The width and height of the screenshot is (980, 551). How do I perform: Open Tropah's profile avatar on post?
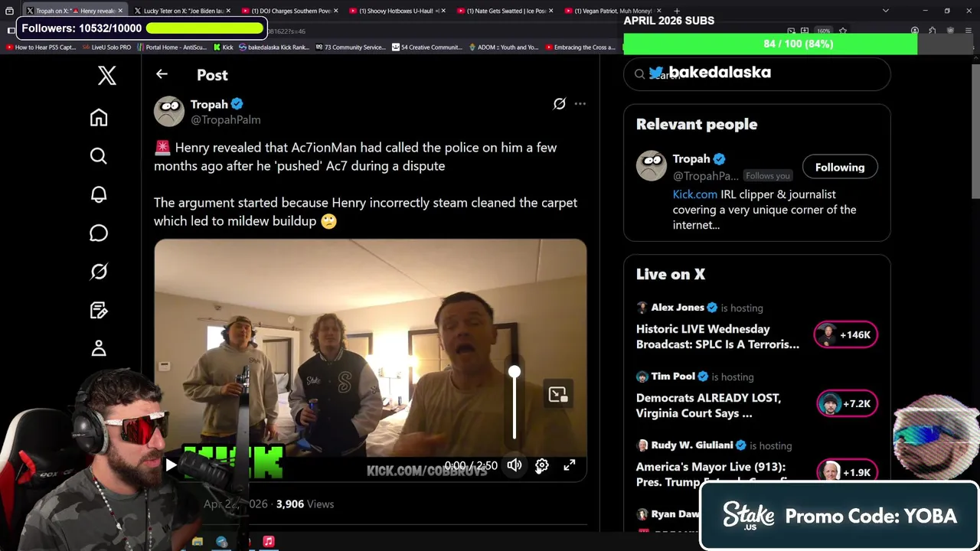click(x=169, y=111)
